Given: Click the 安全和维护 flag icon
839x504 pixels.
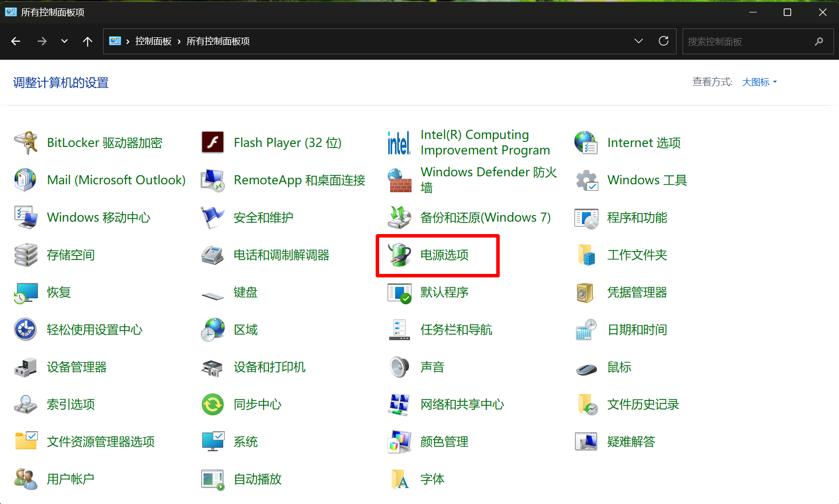Looking at the screenshot, I should (x=213, y=218).
